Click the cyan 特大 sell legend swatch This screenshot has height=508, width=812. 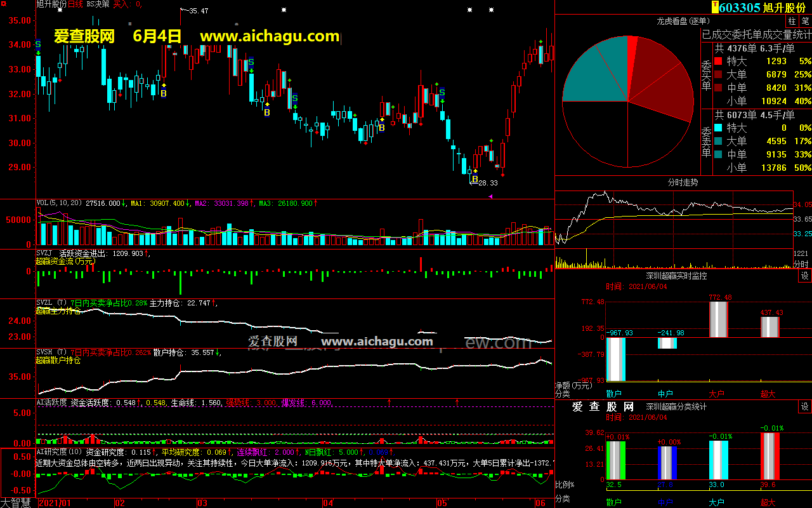[x=718, y=128]
